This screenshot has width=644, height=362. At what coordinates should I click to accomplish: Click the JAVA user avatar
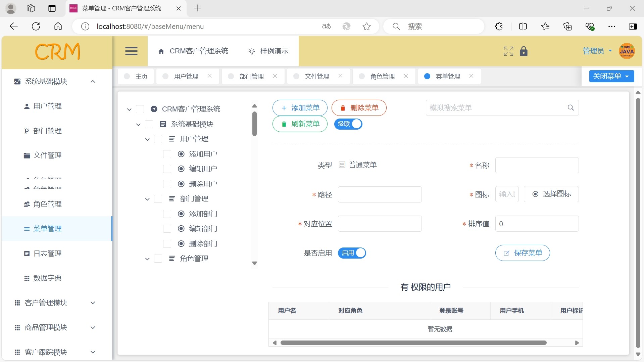(626, 51)
